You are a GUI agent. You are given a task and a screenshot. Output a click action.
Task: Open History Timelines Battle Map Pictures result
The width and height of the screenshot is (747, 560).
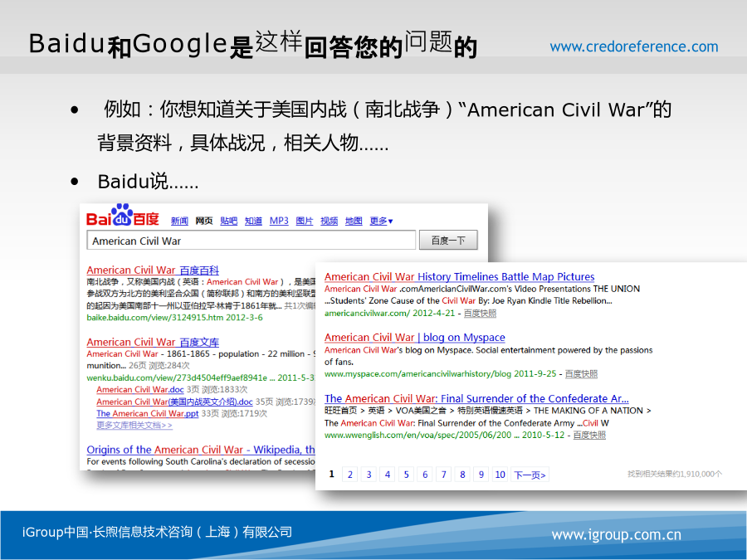coord(460,276)
